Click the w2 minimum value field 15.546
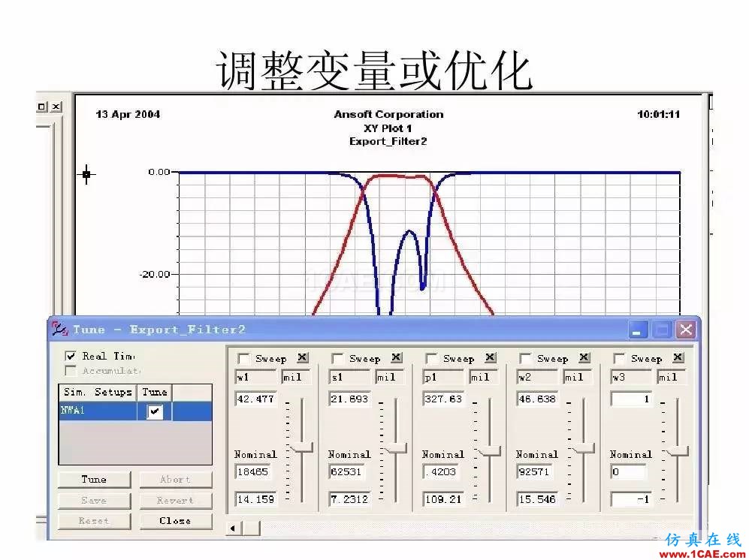This screenshot has width=749, height=560. (x=538, y=499)
